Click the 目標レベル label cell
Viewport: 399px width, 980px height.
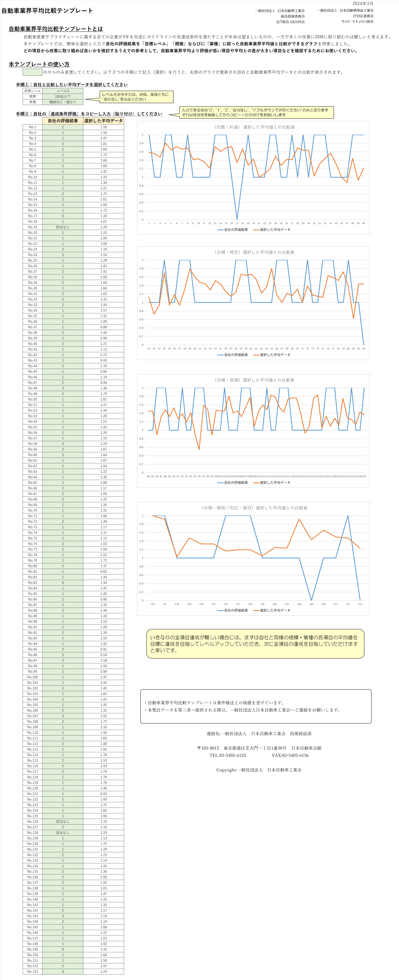point(33,91)
